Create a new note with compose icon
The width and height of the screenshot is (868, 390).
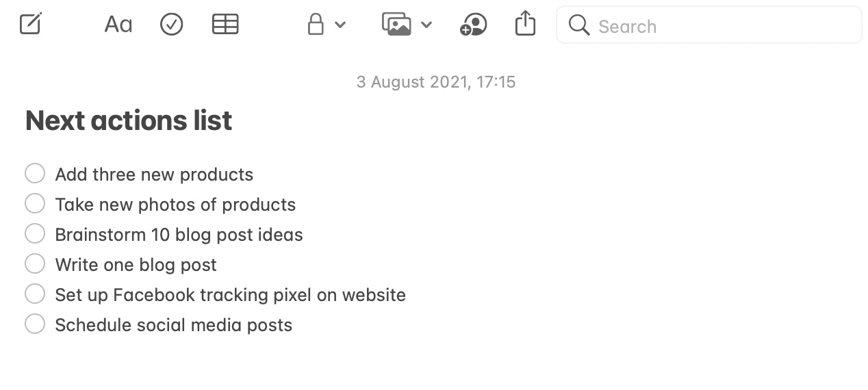pos(31,25)
